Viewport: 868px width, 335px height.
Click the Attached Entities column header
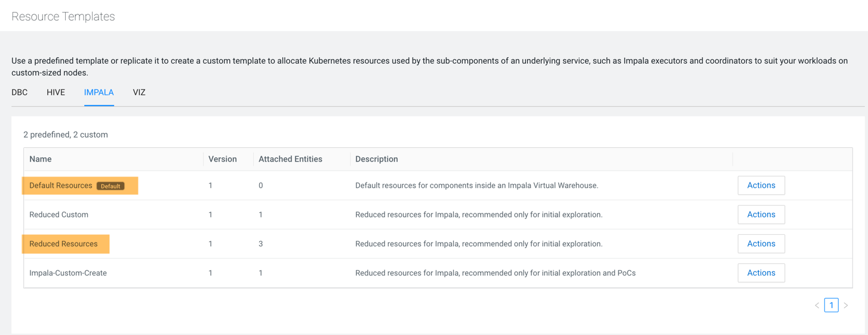290,159
